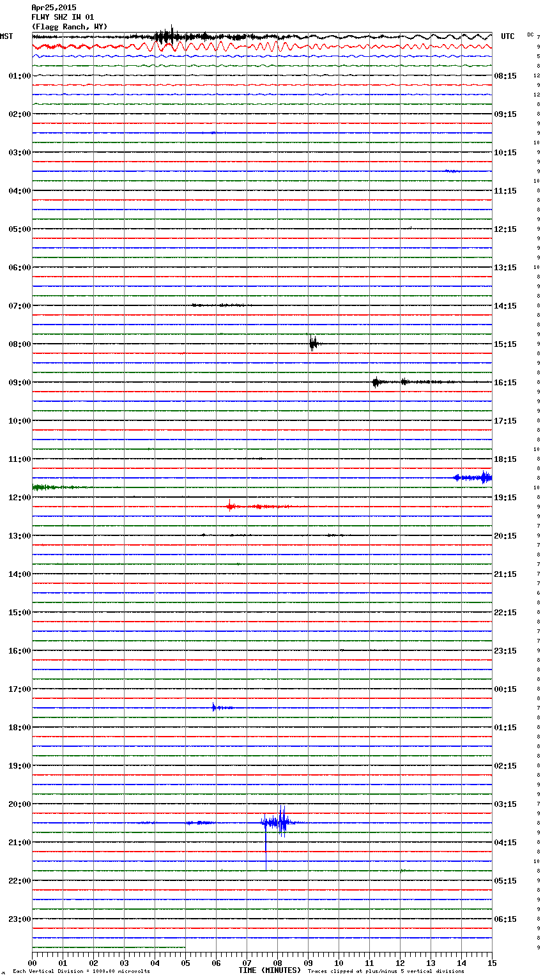
Task: Click the 09:15 UTC label
Action: [x=505, y=114]
